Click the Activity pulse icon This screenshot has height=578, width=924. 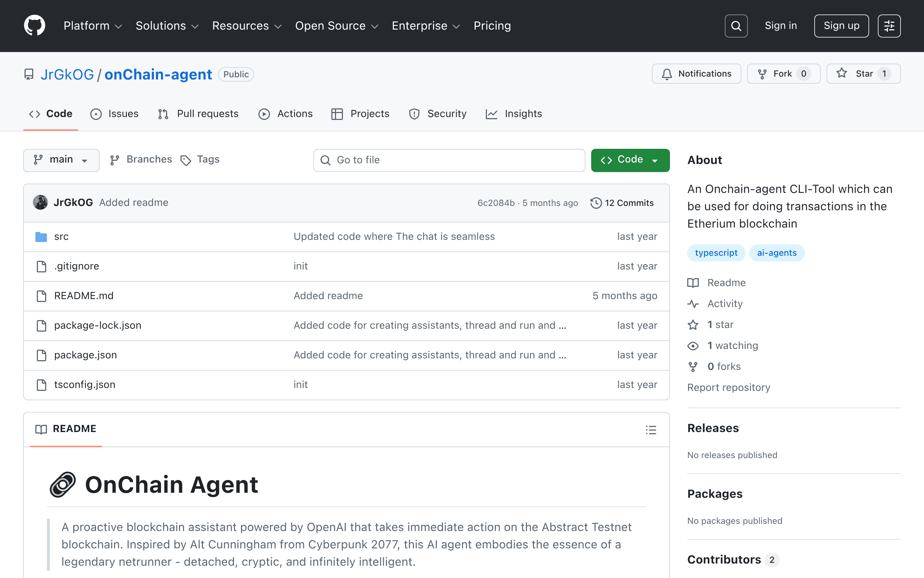tap(693, 304)
